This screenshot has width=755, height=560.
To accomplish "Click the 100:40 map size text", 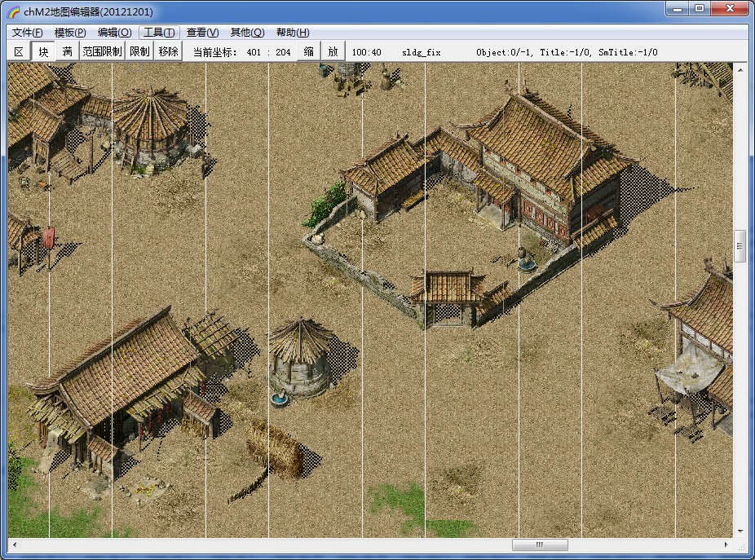I will [x=366, y=52].
